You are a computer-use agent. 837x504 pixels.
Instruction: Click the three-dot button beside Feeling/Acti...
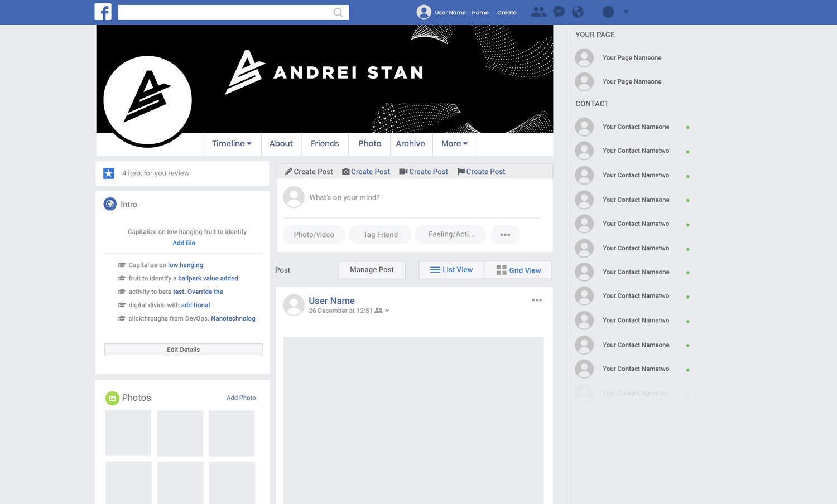(505, 235)
